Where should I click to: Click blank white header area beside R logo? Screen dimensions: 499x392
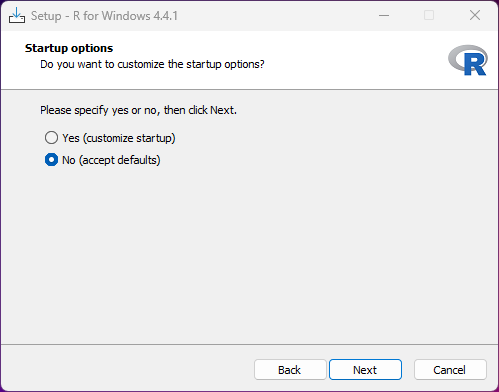pos(353,60)
